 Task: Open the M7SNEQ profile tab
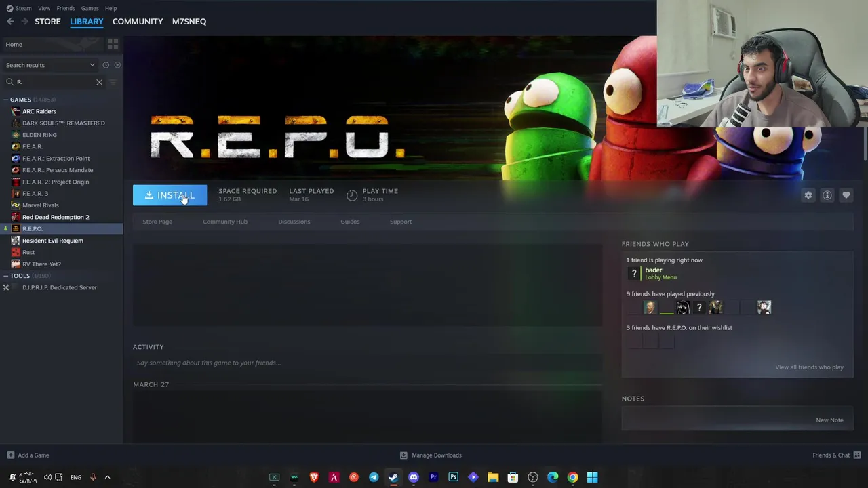coord(189,22)
